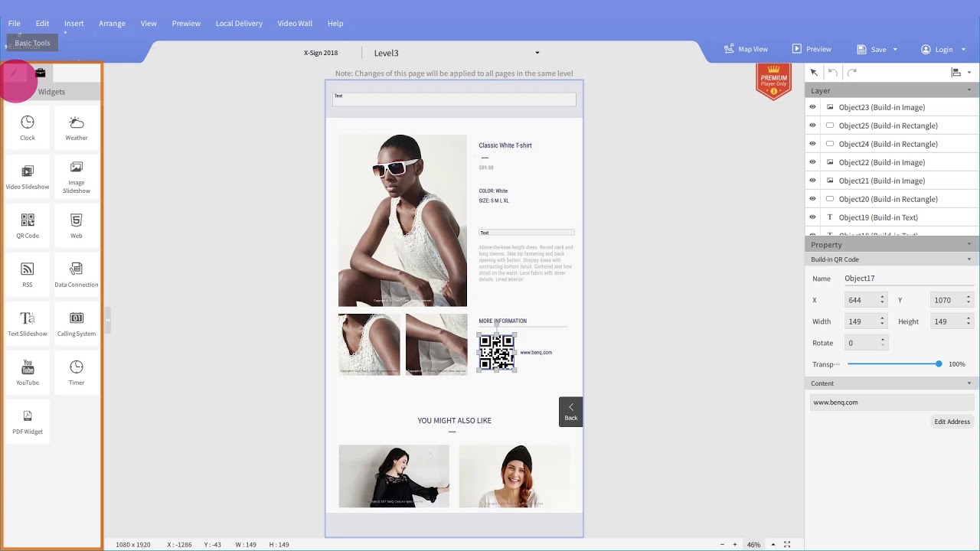Choose the QR Code widget
Image resolution: width=980 pixels, height=551 pixels.
pos(28,226)
